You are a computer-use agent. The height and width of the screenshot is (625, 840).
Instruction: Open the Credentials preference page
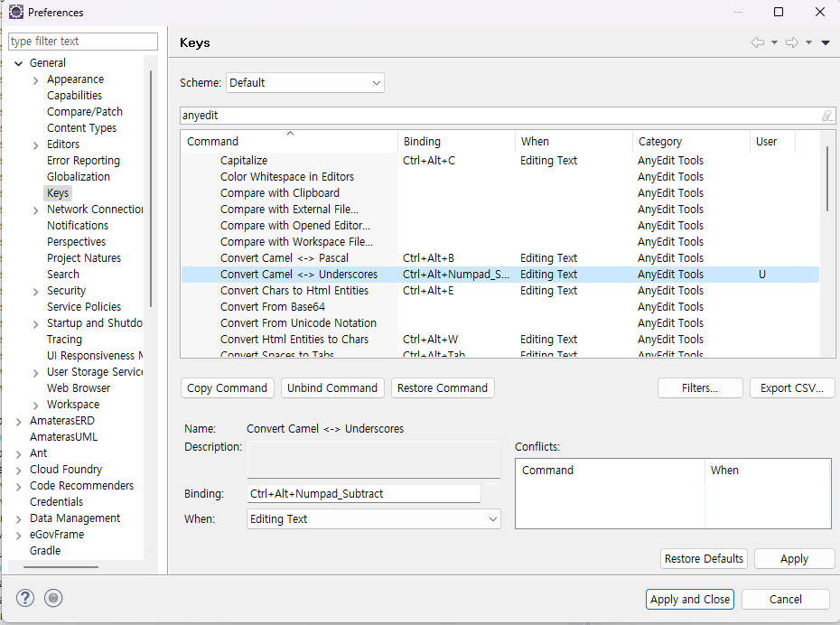click(x=56, y=502)
